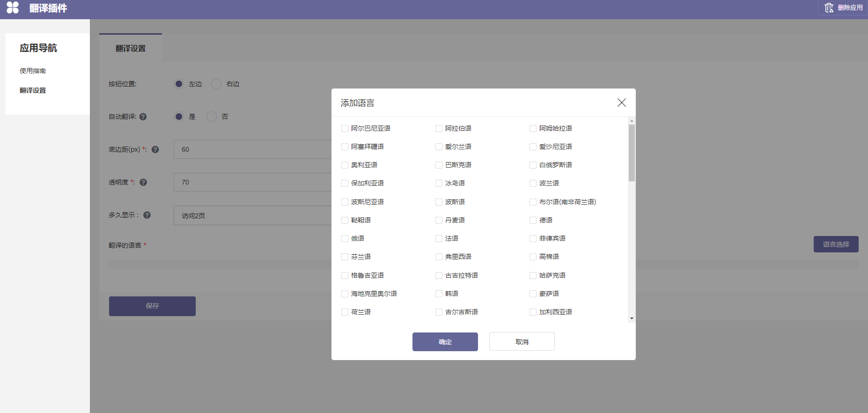The image size is (868, 413).
Task: Click the 透明度 input field with 70
Action: [x=253, y=182]
